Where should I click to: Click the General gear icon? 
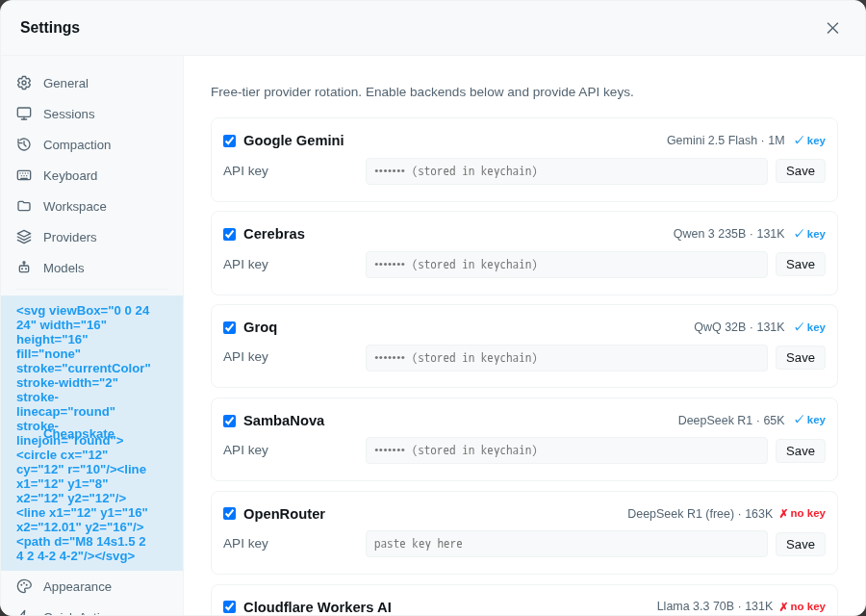click(24, 83)
